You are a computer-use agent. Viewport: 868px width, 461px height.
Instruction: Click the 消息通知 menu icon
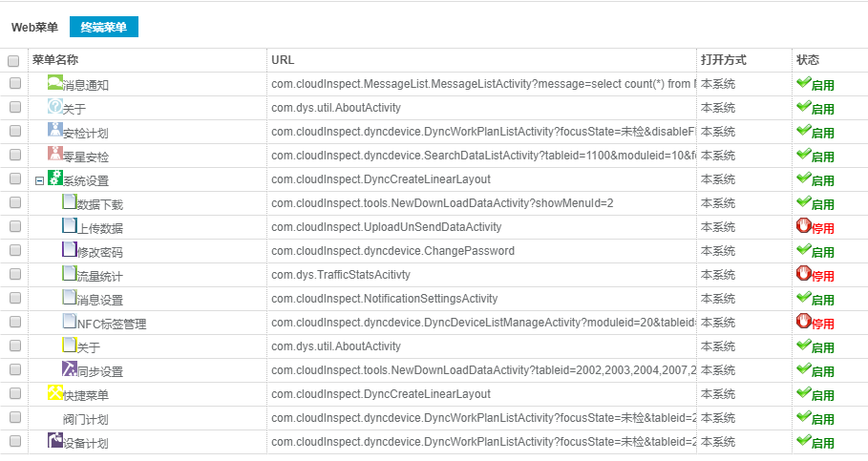coord(54,83)
